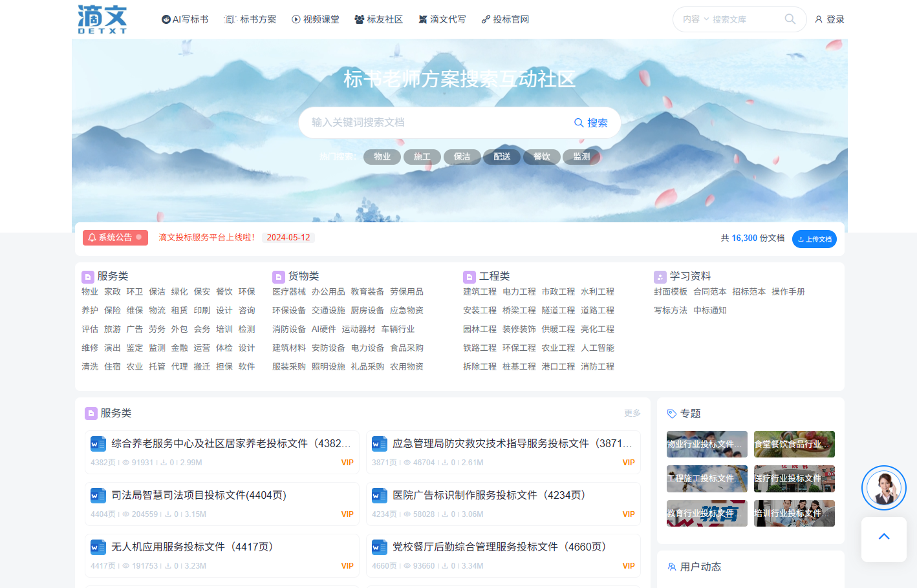This screenshot has height=588, width=917.
Task: Click Word icon of 综合养老服务中心 document
Action: click(x=98, y=444)
